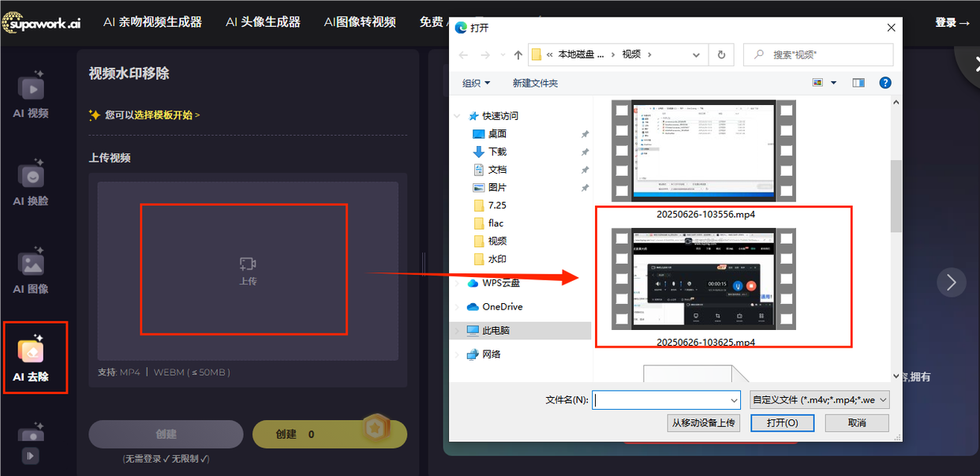Click the supawork.ai logo

41,22
